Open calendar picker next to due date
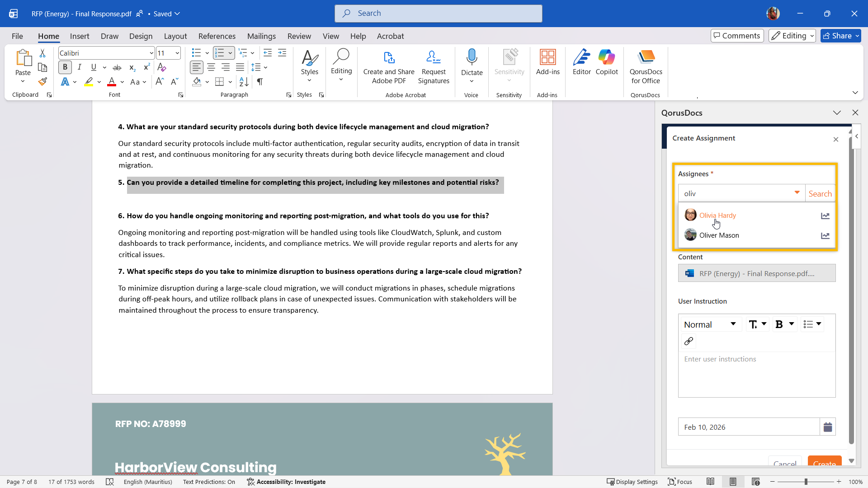This screenshot has height=488, width=868. click(828, 427)
